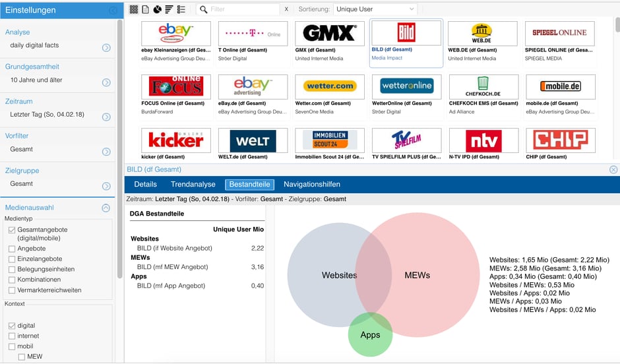
Task: Open the document view icon
Action: click(x=146, y=9)
